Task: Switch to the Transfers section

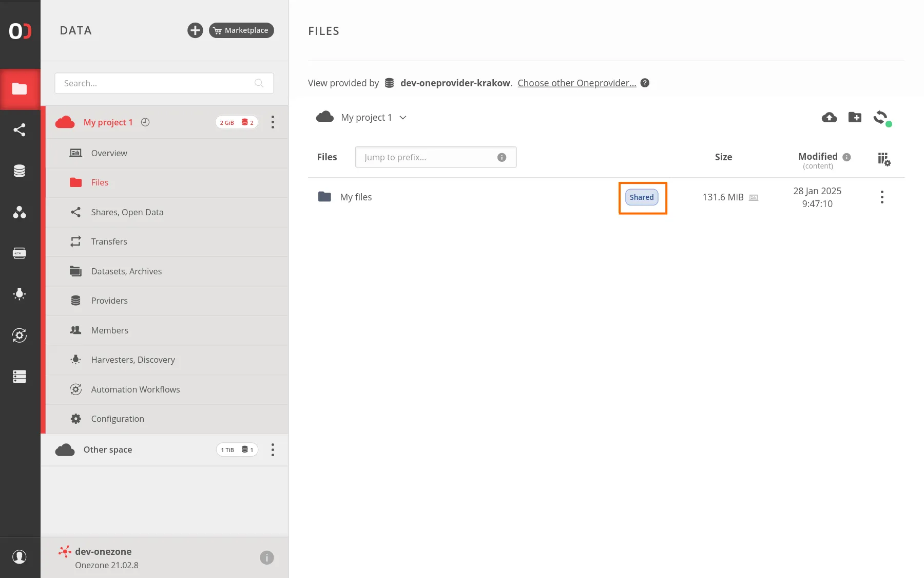Action: pyautogui.click(x=109, y=241)
